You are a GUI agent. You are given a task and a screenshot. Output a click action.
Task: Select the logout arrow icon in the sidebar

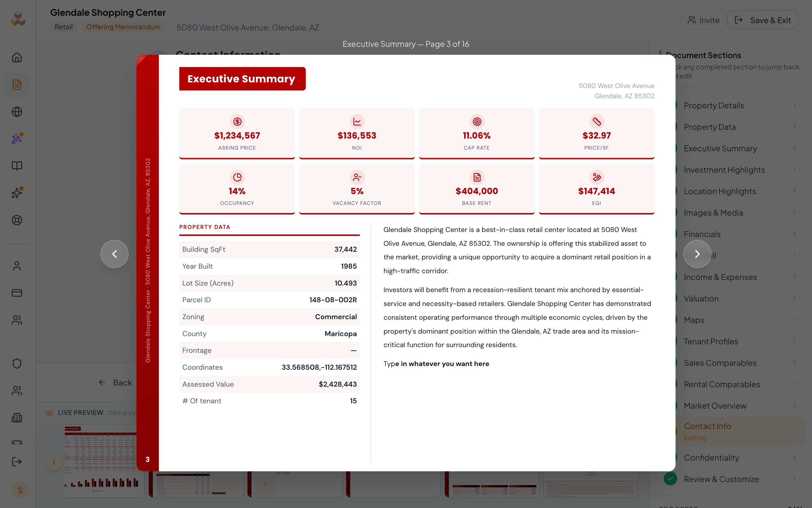pos(17,462)
